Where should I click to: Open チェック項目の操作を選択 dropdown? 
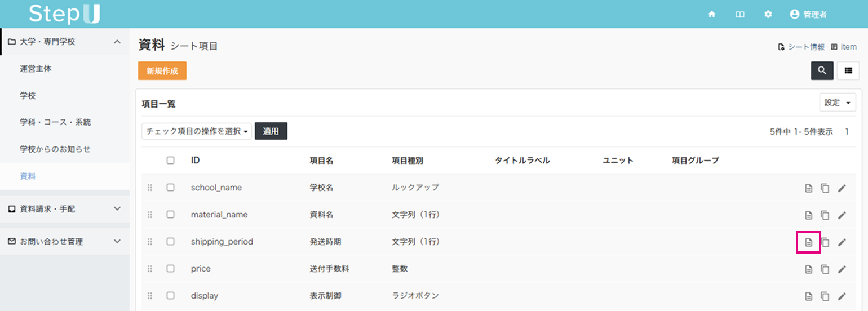click(197, 131)
